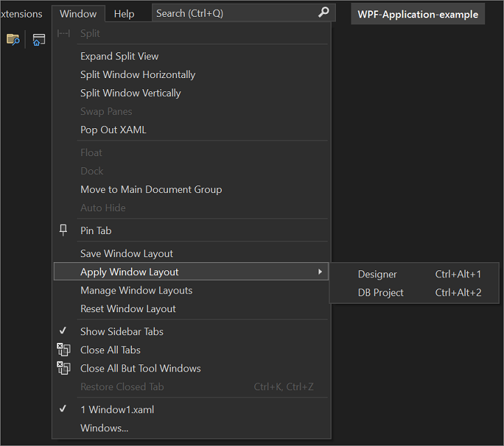Apply the DB Project window layout
The width and height of the screenshot is (504, 446).
381,293
